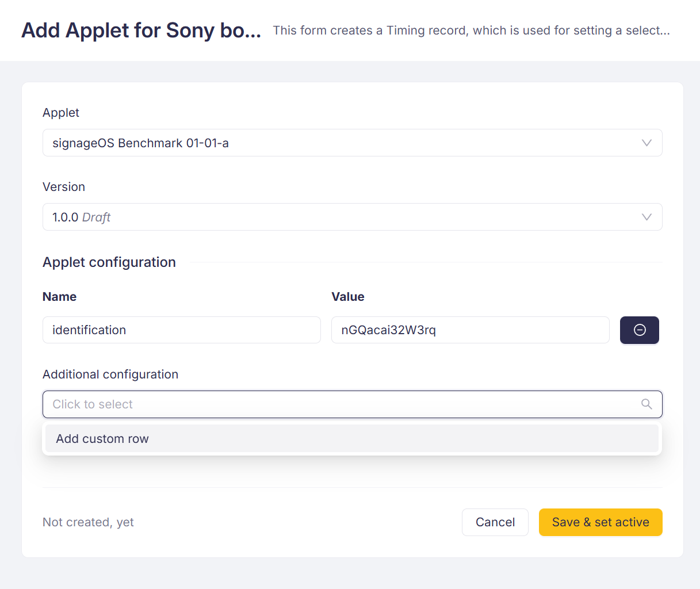
Task: Focus the Click to select search box
Action: coord(339,404)
